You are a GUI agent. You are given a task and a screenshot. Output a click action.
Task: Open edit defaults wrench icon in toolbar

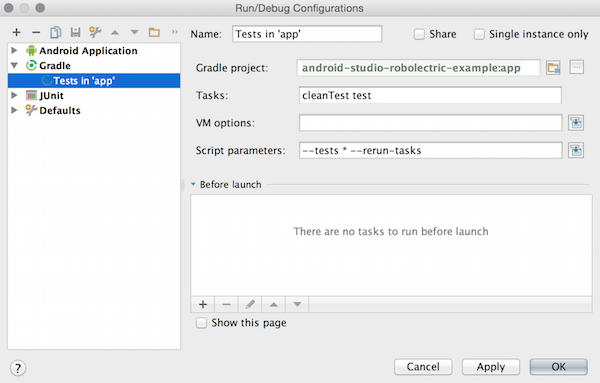95,32
